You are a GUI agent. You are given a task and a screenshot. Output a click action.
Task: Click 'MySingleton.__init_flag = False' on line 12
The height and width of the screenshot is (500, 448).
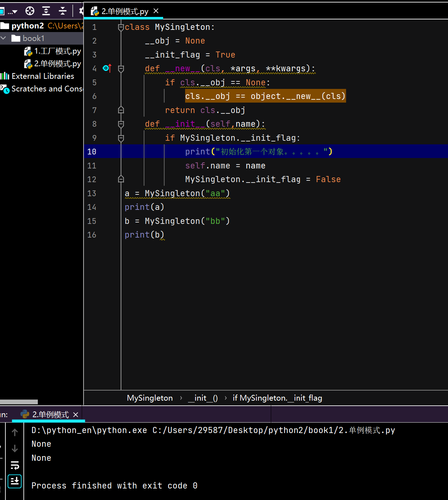[x=263, y=179]
